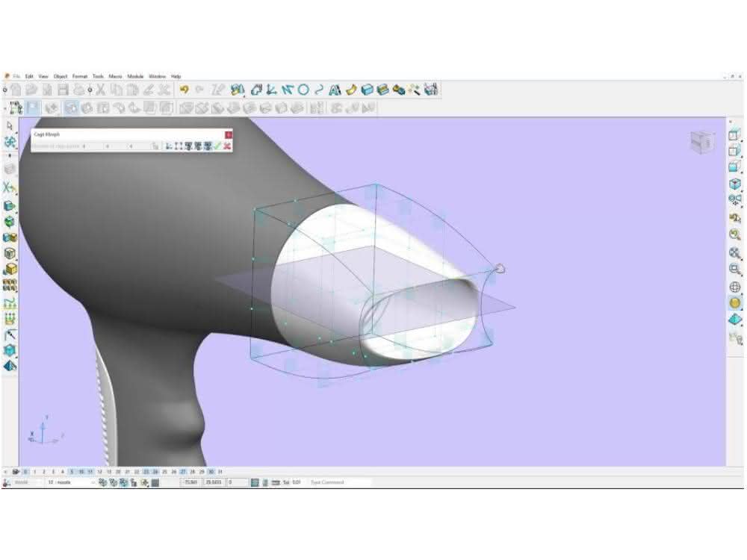
Task: Open the '10 : nozzle' layer dropdown
Action: [70, 482]
